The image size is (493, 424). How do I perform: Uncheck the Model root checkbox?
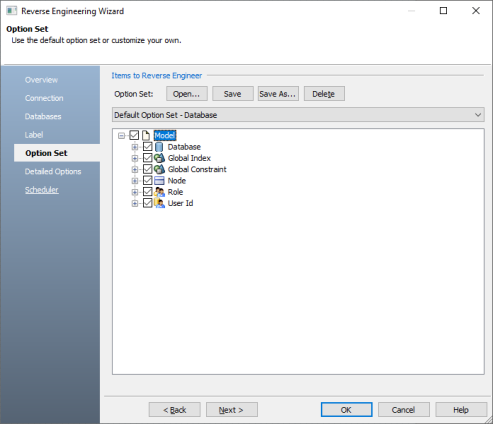coord(134,135)
